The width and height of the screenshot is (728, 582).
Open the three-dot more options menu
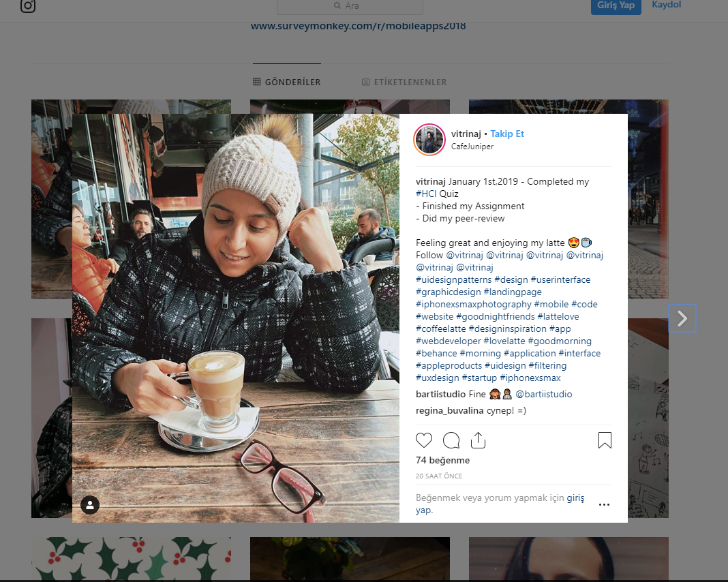point(604,504)
